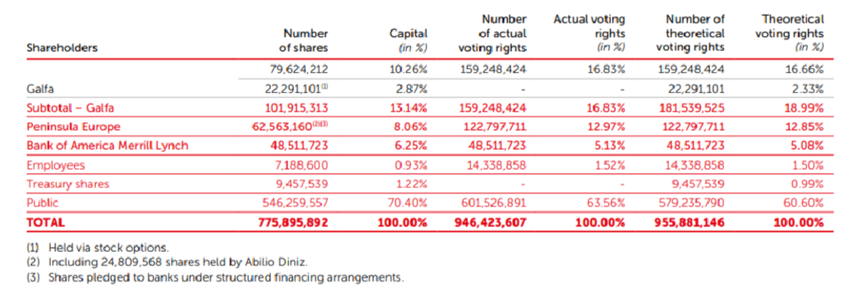Select the TOTAL row label
This screenshot has width=868, height=299.
(x=46, y=222)
